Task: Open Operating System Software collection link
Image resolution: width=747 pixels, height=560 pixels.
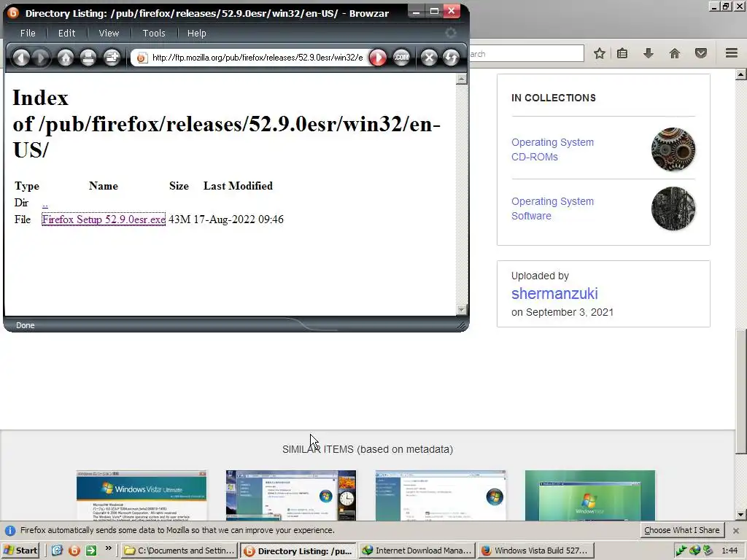Action: (x=553, y=209)
